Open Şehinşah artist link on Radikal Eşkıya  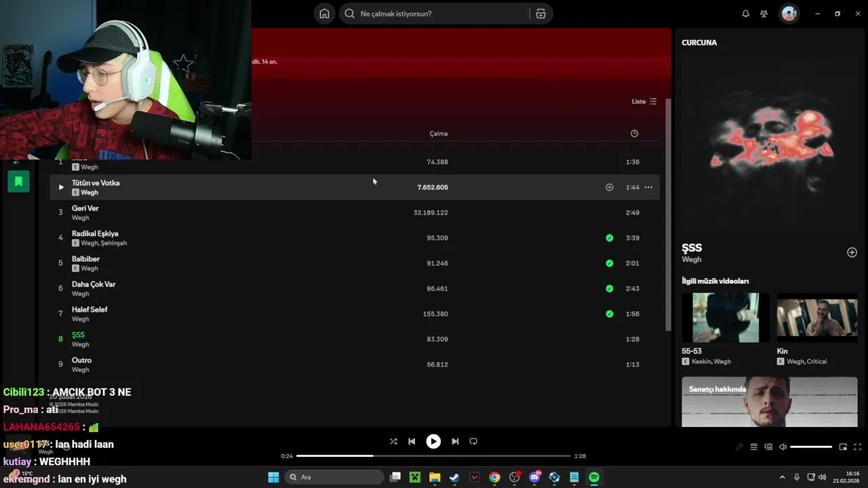[x=114, y=243]
